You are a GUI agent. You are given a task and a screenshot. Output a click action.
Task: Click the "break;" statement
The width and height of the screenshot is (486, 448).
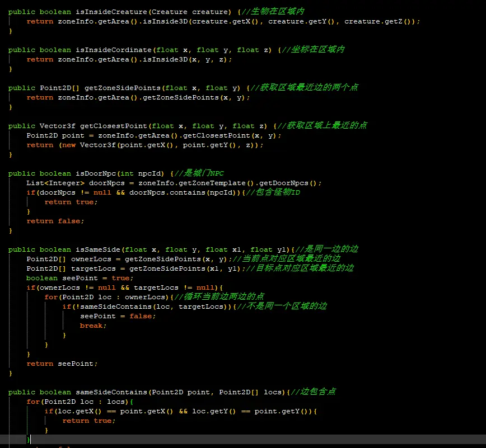coord(93,326)
